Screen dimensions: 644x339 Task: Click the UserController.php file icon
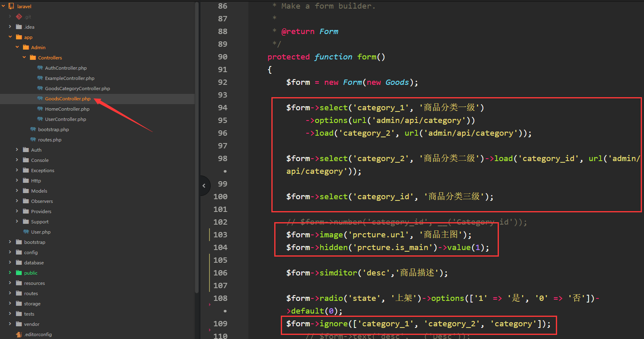[x=40, y=119]
